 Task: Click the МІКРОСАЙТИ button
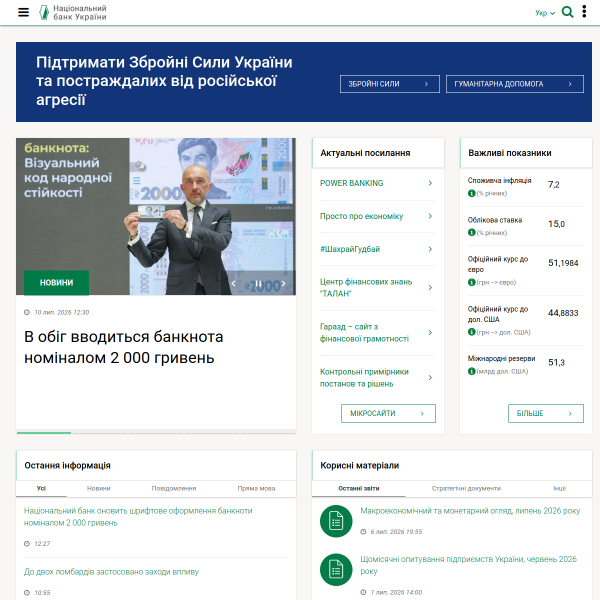[x=388, y=413]
